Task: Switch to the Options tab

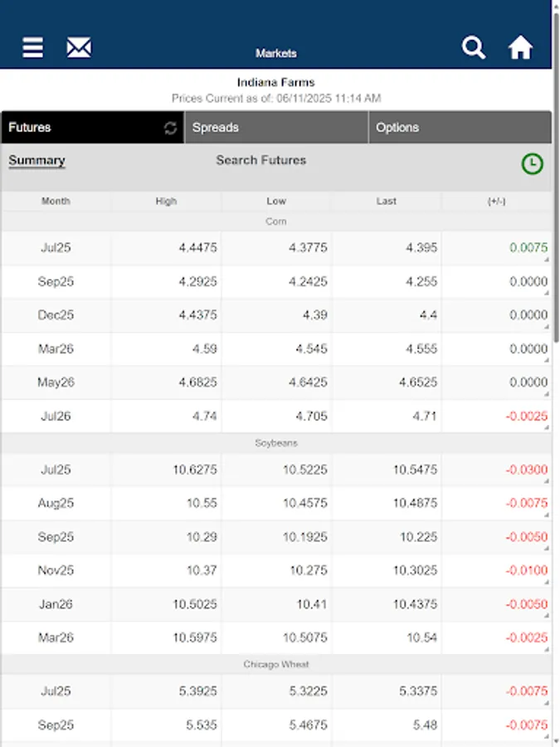Action: coord(460,127)
